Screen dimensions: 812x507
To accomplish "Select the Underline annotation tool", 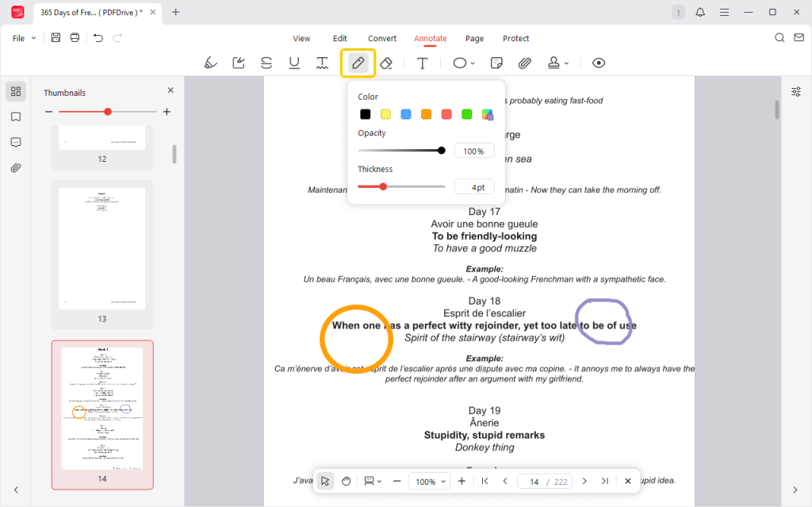I will tap(294, 63).
